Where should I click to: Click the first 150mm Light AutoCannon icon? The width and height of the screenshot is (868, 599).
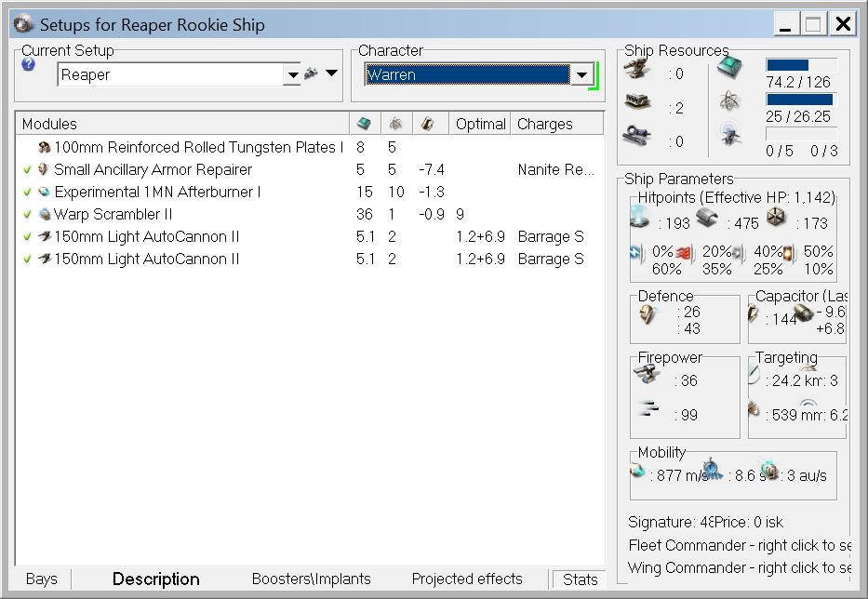(x=45, y=236)
